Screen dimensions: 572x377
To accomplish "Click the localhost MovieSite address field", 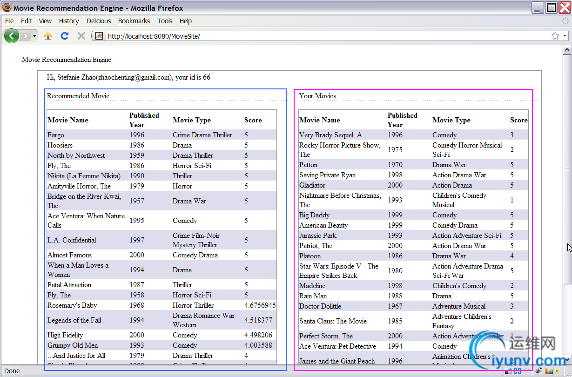I will click(328, 36).
